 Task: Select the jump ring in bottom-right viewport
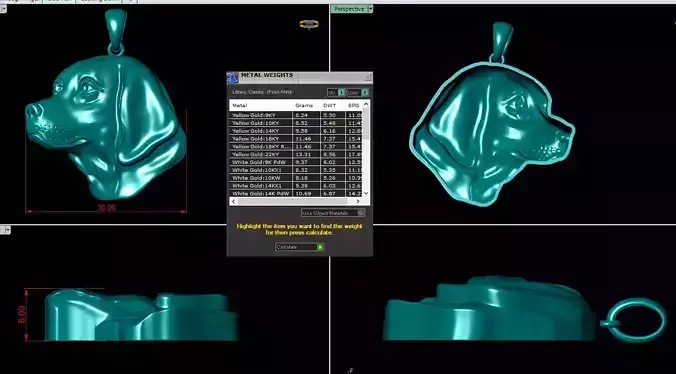[636, 320]
